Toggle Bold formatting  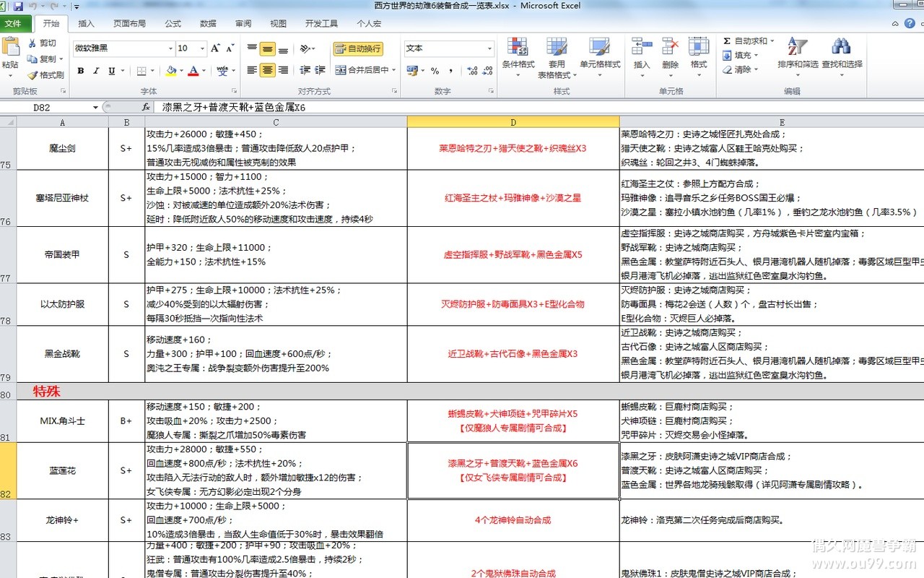81,71
